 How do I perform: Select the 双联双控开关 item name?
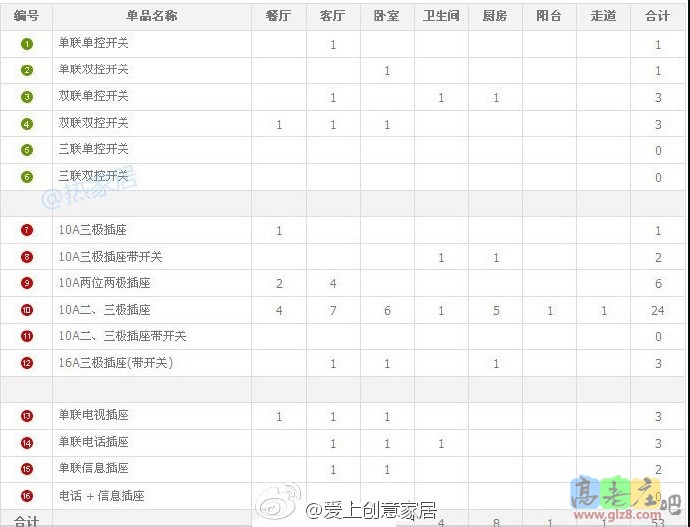click(93, 123)
